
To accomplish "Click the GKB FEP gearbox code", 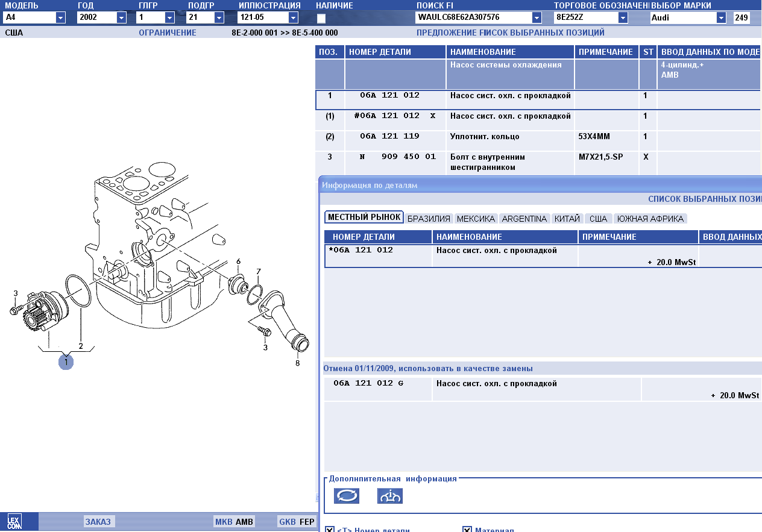I will click(297, 522).
